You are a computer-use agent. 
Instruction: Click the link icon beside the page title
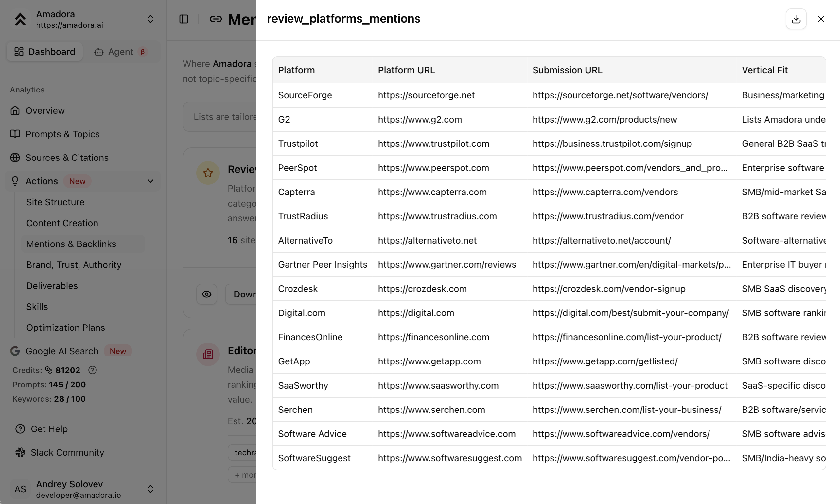[216, 19]
